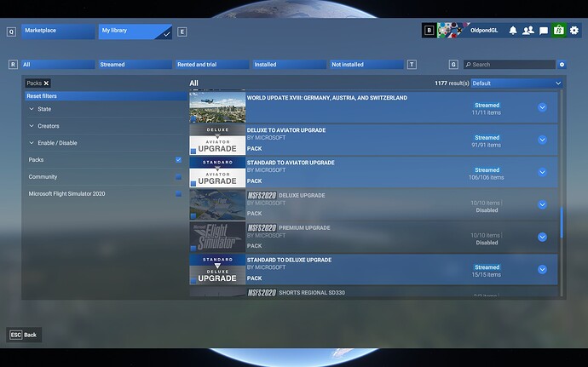
Task: Click the 91/91 items count
Action: [487, 145]
